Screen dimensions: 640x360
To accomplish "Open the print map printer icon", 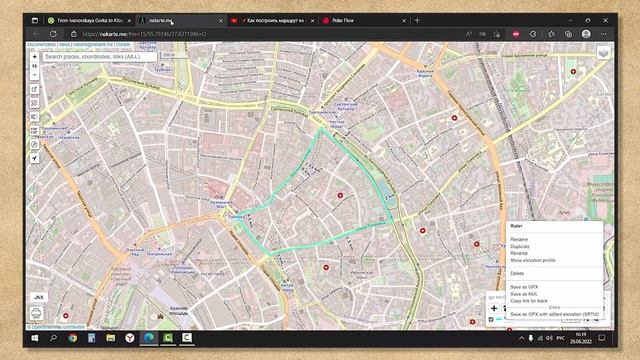I will tap(36, 313).
